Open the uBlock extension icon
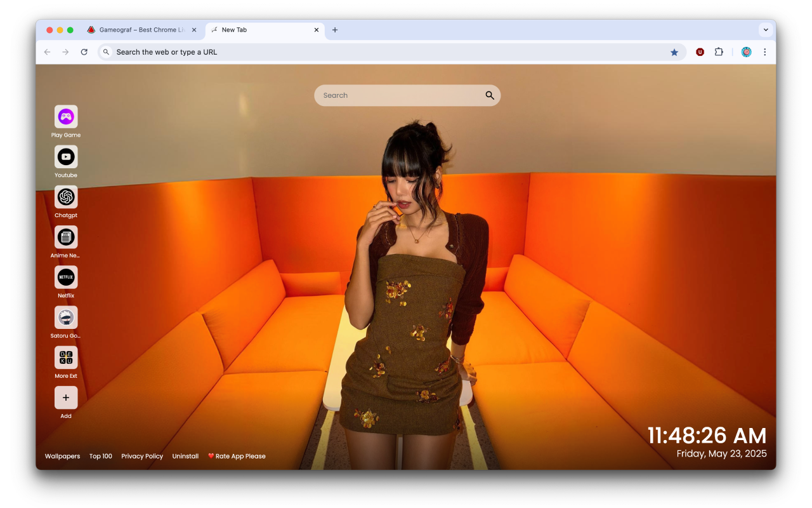Image resolution: width=812 pixels, height=508 pixels. 700,52
